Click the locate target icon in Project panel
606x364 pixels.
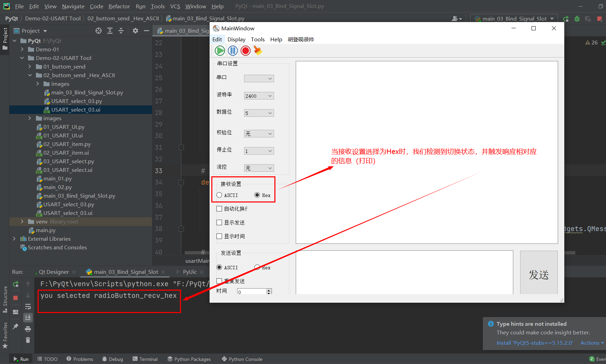pos(99,31)
